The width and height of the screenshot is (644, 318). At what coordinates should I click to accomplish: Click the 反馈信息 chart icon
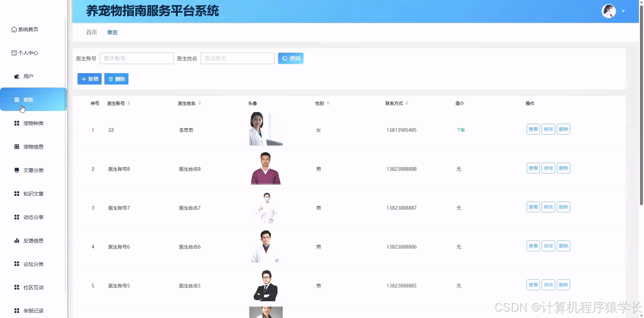click(17, 241)
